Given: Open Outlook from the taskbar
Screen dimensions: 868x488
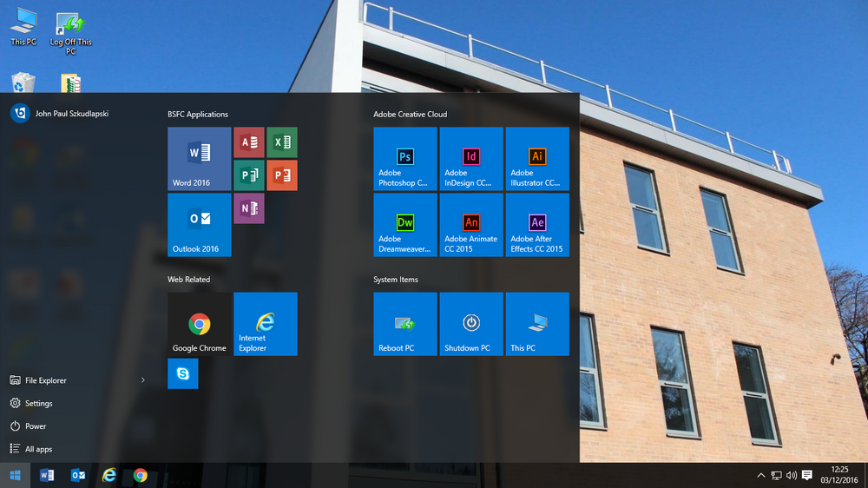Looking at the screenshot, I should (x=77, y=475).
